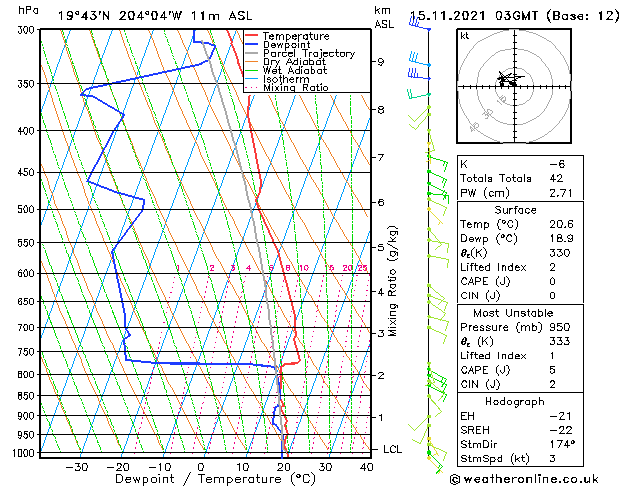Click the Temperature legend entry

296,36
